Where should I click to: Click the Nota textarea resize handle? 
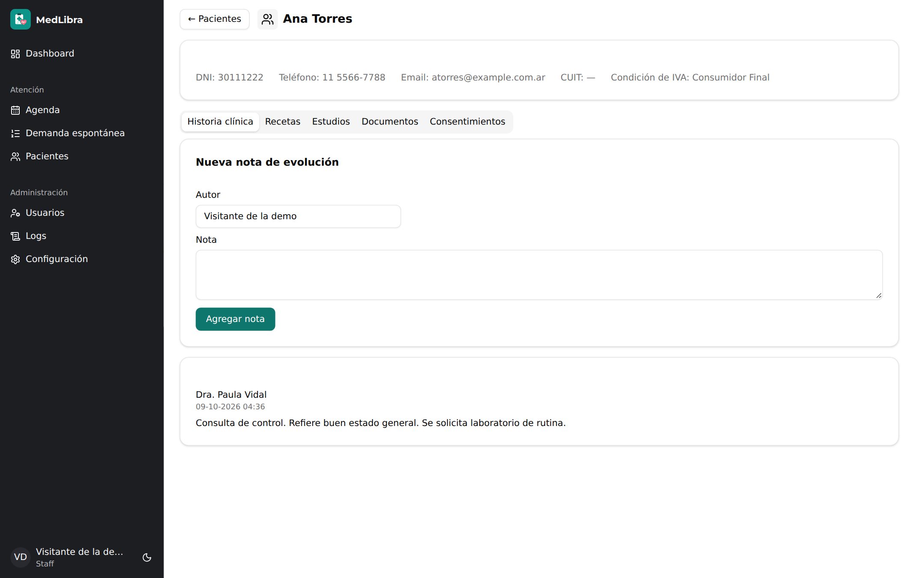879,295
